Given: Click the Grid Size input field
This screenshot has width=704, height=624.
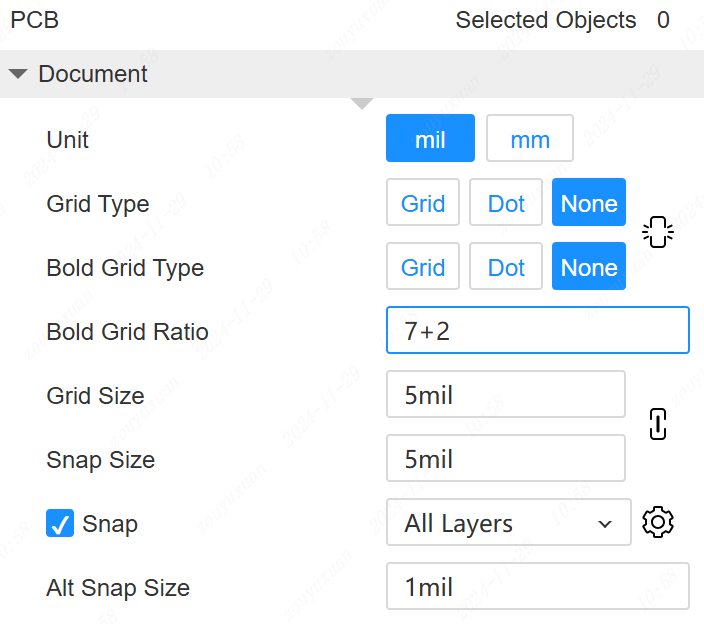Looking at the screenshot, I should coord(505,395).
